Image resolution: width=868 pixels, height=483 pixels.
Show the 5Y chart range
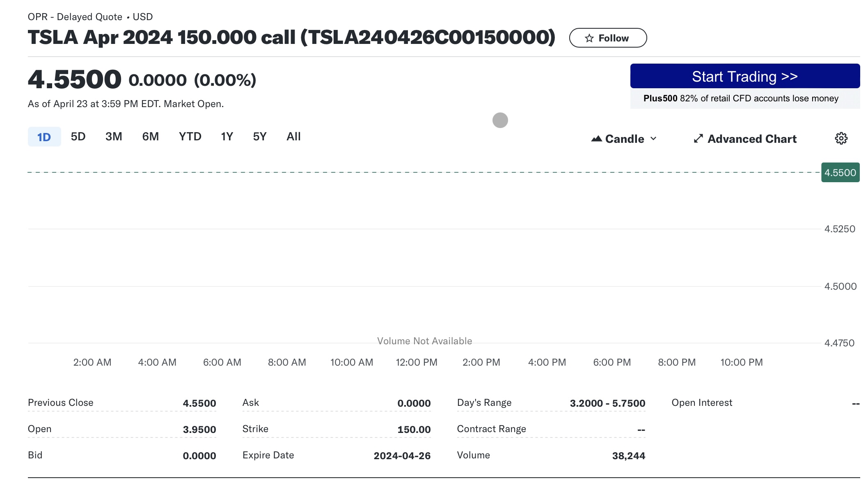pos(260,137)
